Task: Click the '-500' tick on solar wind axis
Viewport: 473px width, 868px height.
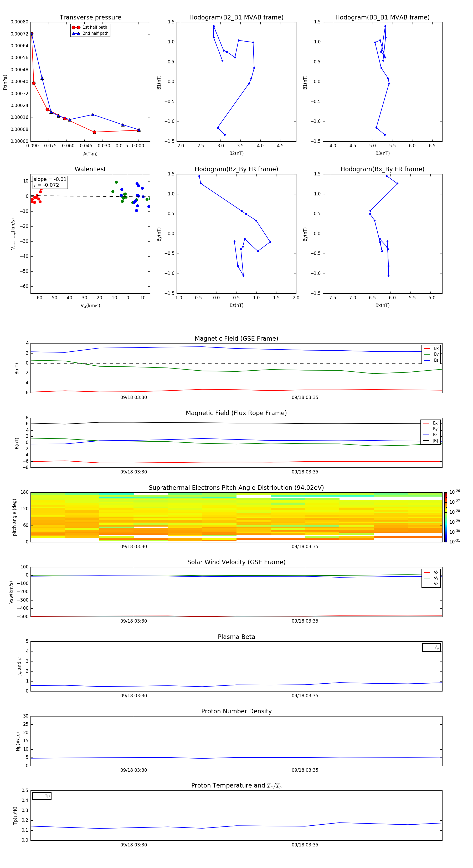Action: (x=23, y=617)
